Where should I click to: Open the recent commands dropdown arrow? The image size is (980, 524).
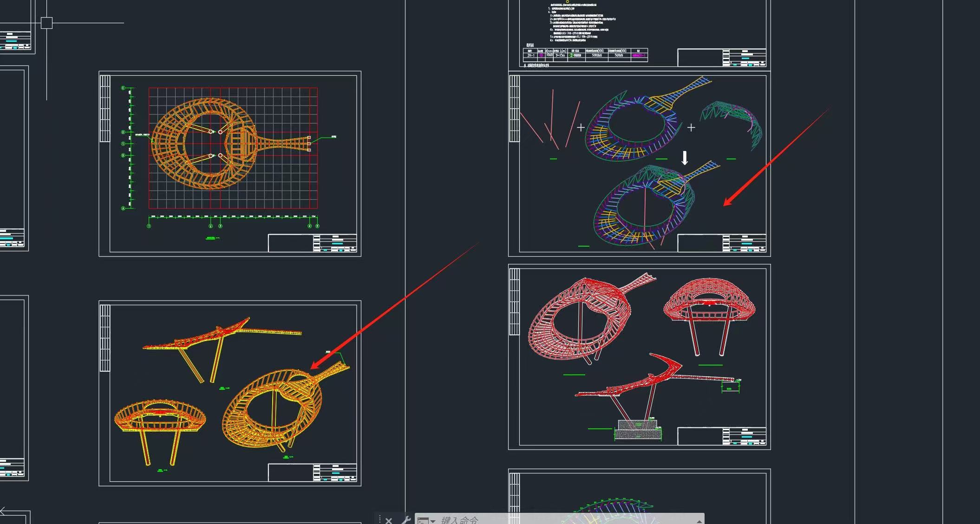(433, 521)
